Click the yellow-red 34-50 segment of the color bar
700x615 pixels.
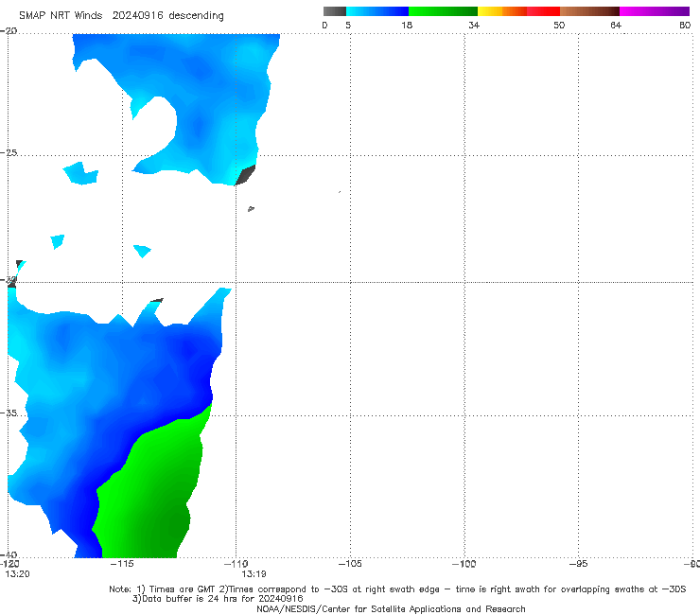click(518, 11)
